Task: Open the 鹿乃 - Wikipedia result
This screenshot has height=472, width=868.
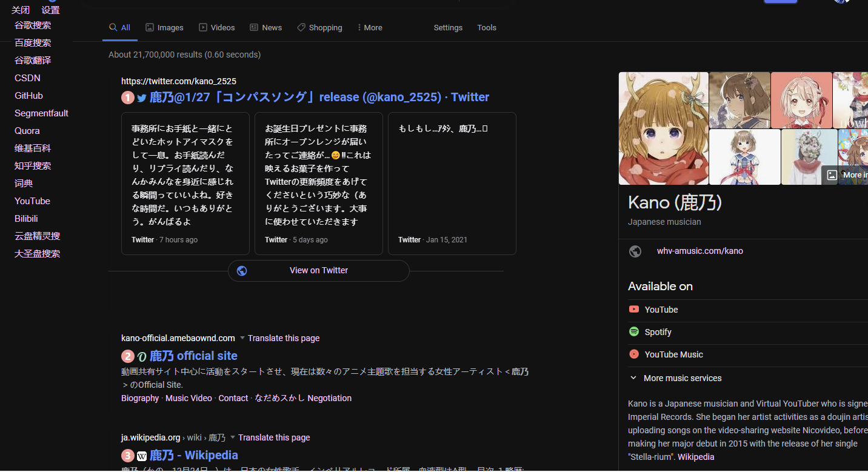Action: click(194, 456)
